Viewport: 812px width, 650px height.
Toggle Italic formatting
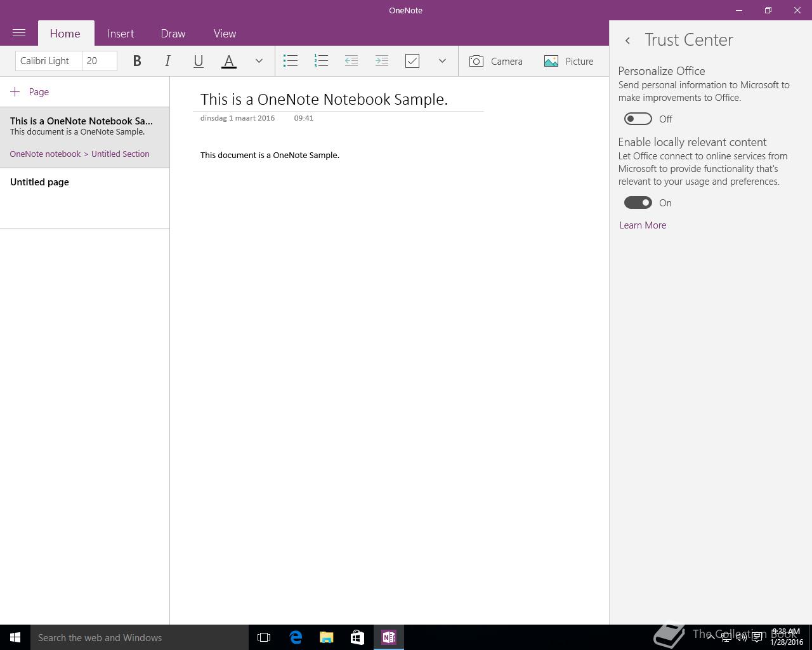(167, 61)
